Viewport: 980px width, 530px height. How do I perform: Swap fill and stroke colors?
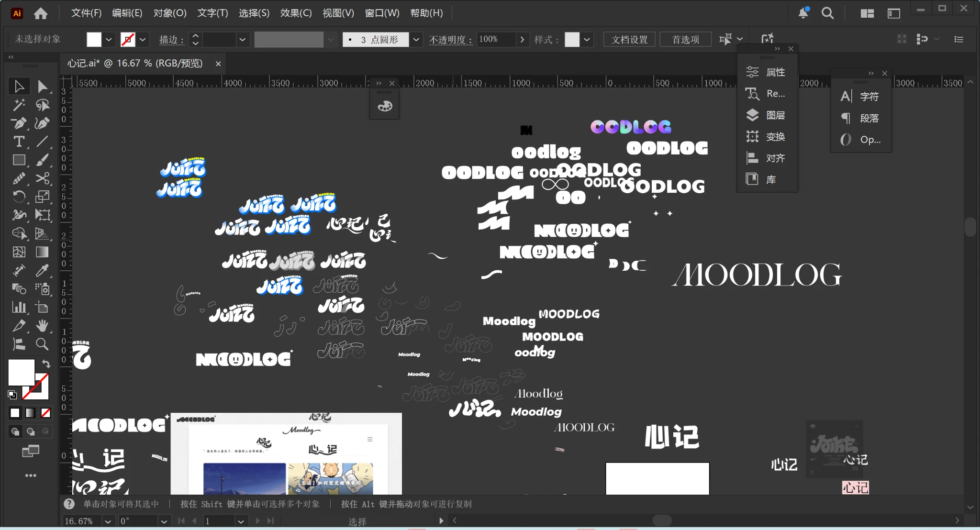[x=46, y=364]
